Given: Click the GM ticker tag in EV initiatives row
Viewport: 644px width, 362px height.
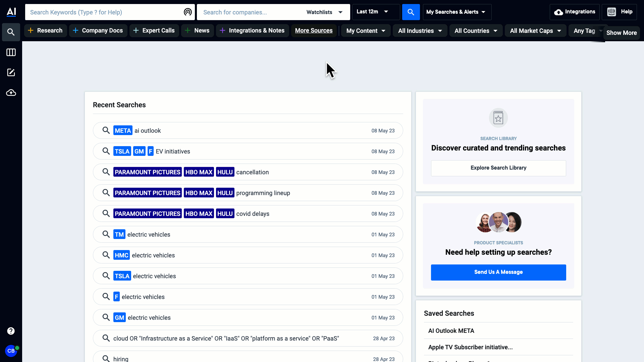Looking at the screenshot, I should pos(139,151).
